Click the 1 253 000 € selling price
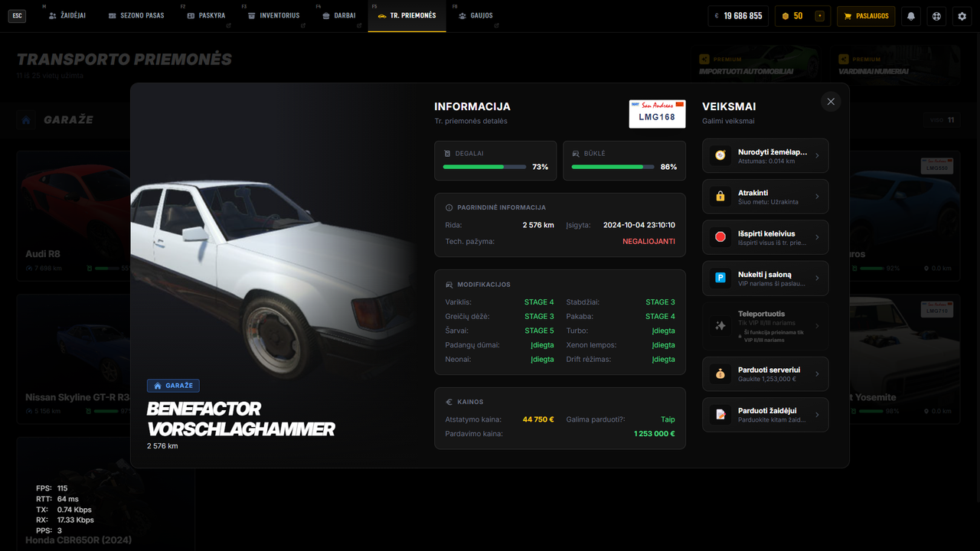 point(654,434)
